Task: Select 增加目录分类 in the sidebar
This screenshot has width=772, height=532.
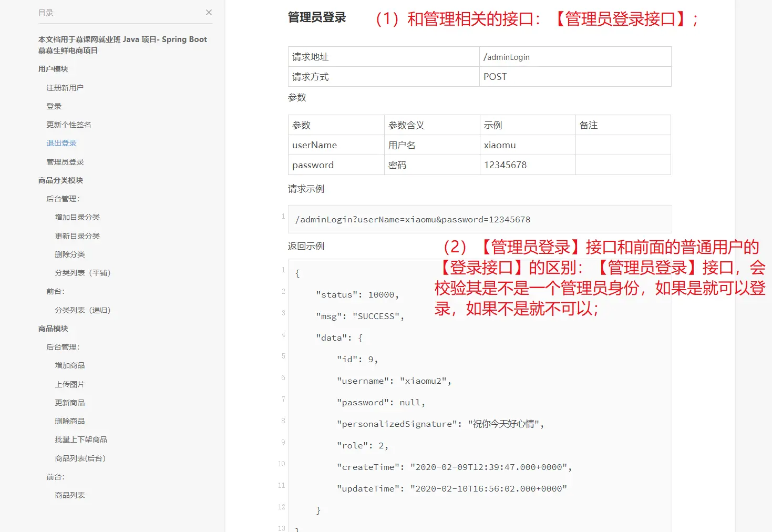Action: pyautogui.click(x=77, y=217)
